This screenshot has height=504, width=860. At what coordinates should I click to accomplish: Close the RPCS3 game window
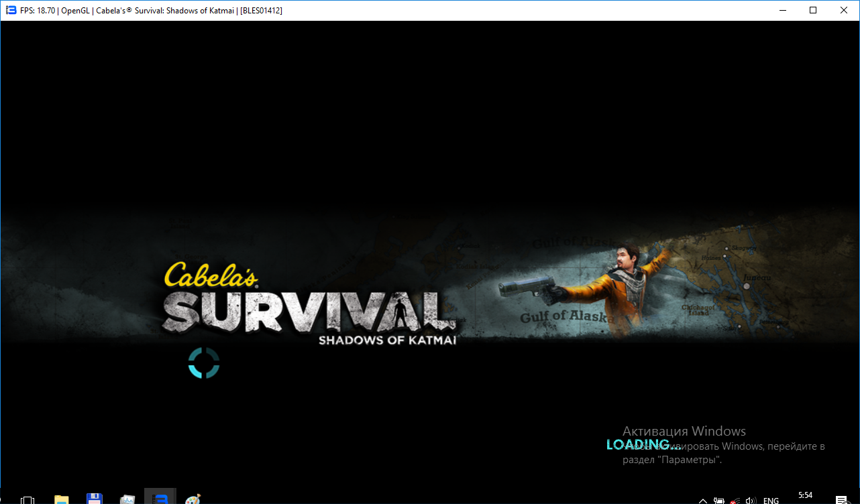(x=844, y=10)
